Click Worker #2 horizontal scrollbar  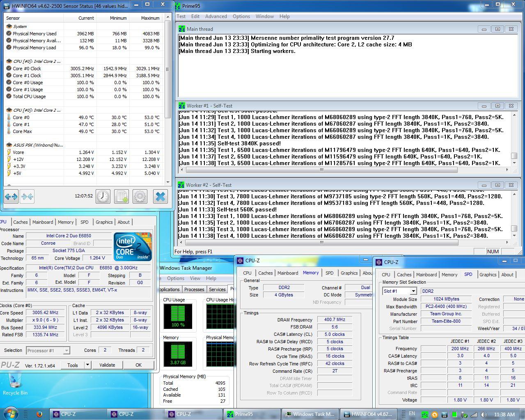point(322,242)
